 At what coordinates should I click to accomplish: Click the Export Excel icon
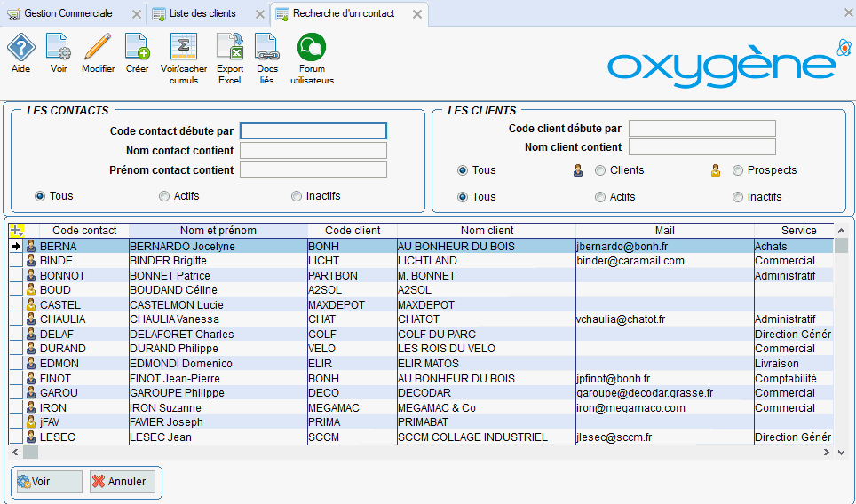(x=230, y=47)
